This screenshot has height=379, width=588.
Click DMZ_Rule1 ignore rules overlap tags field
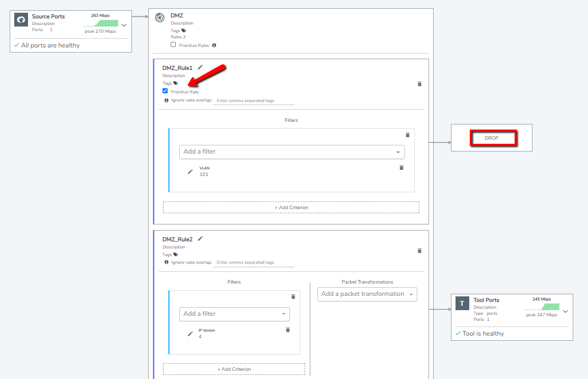click(254, 100)
